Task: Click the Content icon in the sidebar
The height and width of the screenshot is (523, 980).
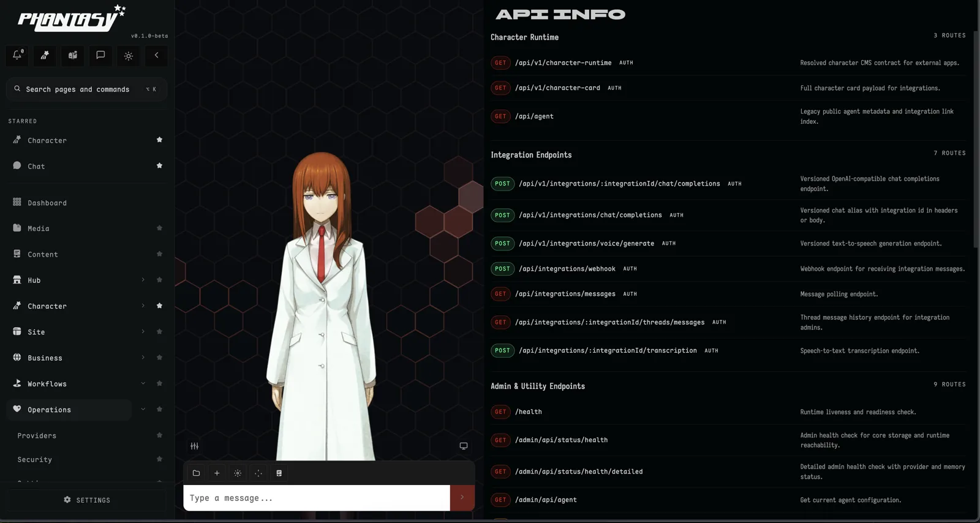Action: tap(17, 254)
